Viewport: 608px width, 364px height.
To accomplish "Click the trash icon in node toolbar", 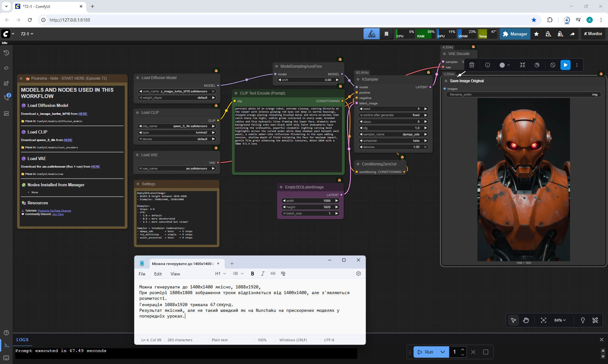I will (x=472, y=65).
